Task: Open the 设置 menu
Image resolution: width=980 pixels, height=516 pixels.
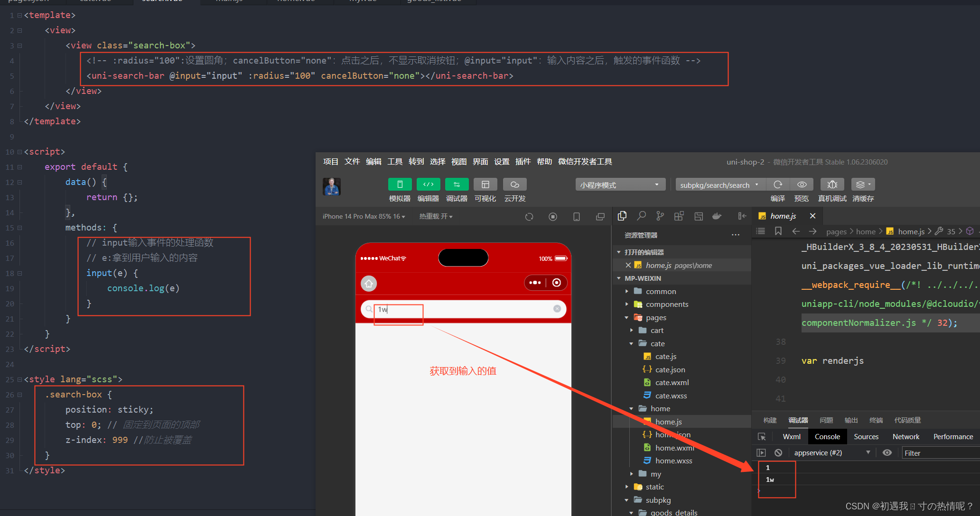Action: (x=502, y=162)
